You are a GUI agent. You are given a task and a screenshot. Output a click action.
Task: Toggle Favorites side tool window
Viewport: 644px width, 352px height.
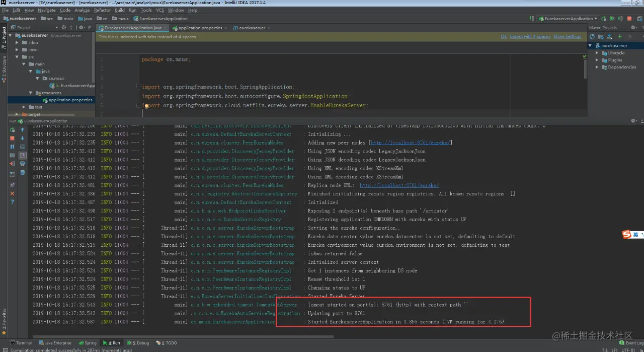pos(4,322)
